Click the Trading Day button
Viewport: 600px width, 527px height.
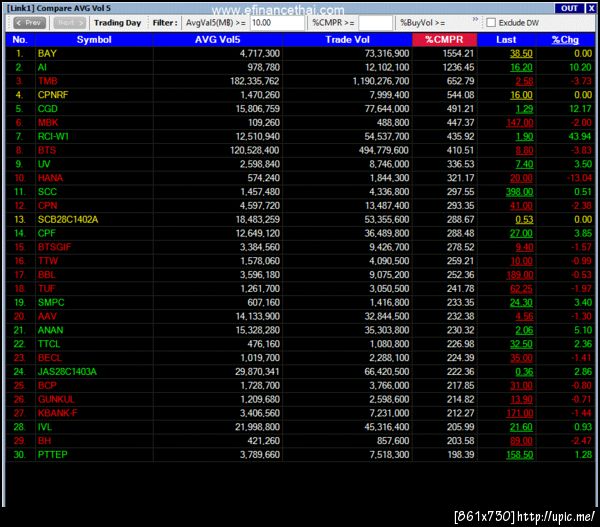coord(117,23)
